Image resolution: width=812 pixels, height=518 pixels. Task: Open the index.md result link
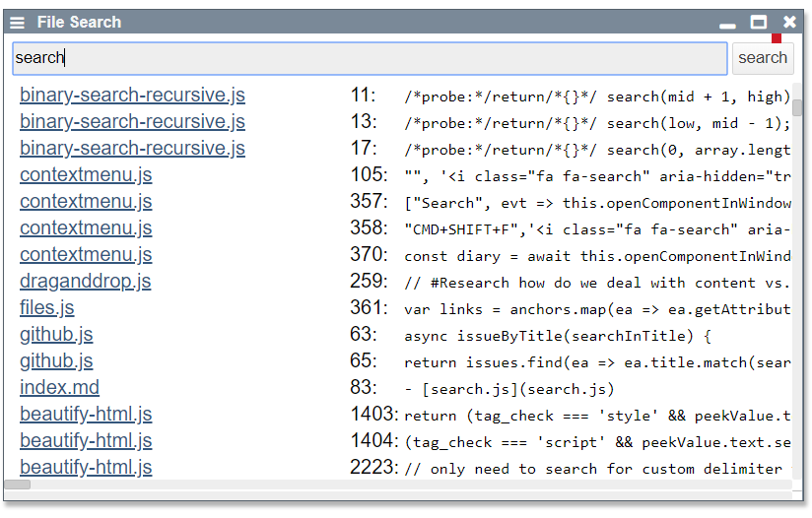coord(59,388)
